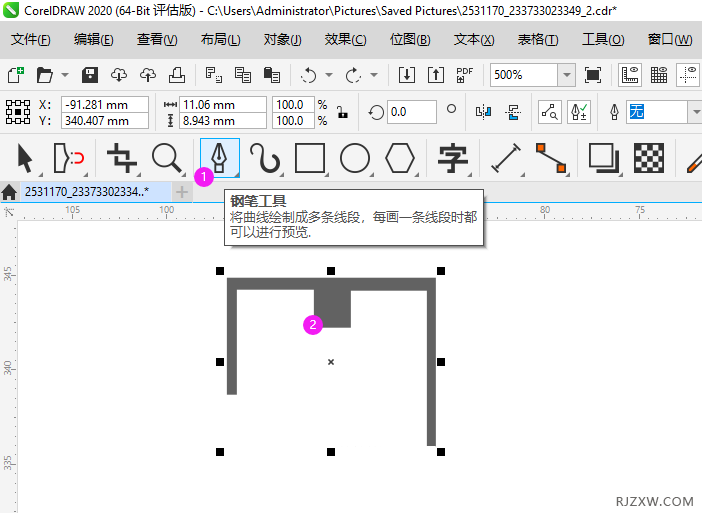702x513 pixels.
Task: Open the 布局(L) menu
Action: pyautogui.click(x=220, y=40)
